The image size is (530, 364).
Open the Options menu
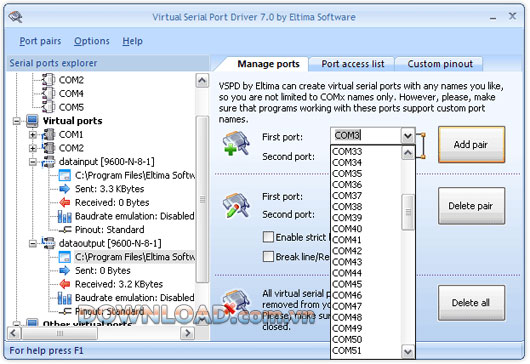pyautogui.click(x=92, y=41)
